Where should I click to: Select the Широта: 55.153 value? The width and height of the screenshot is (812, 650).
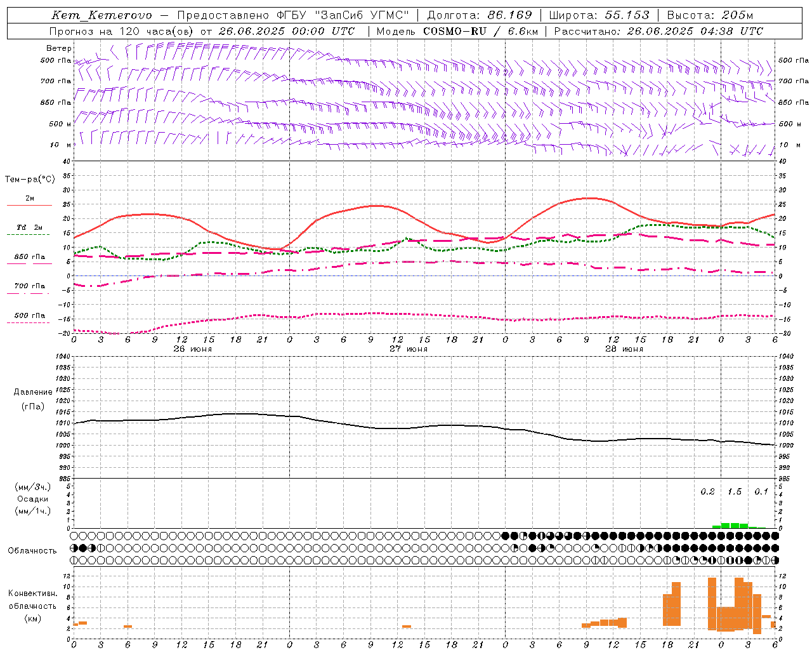[599, 15]
